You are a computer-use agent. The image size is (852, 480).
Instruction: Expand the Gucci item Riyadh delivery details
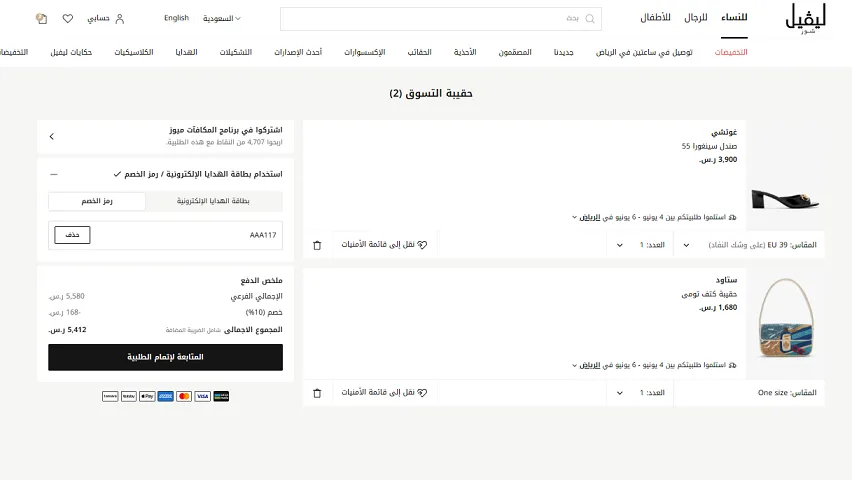(574, 217)
